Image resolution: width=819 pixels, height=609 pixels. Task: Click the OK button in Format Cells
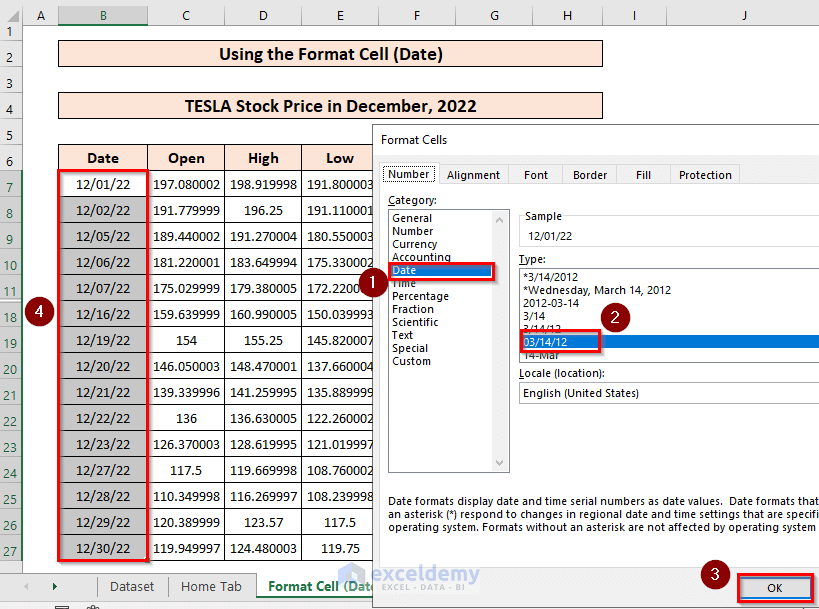coord(775,588)
